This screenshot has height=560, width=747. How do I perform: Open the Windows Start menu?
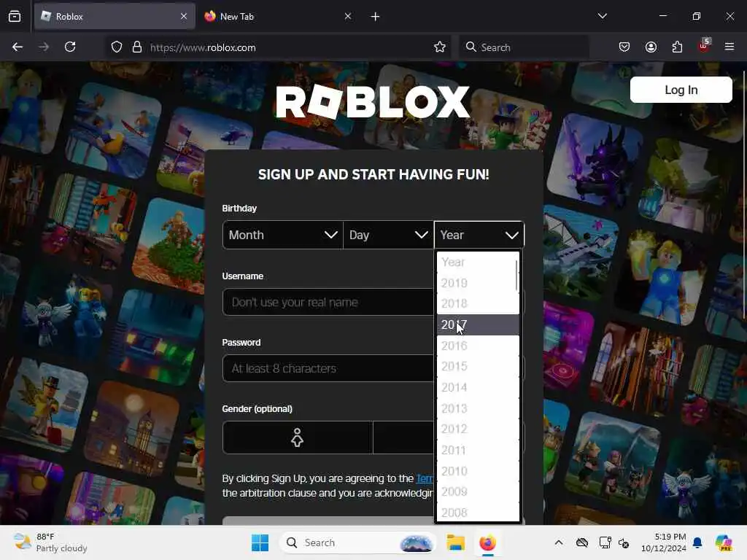click(260, 542)
